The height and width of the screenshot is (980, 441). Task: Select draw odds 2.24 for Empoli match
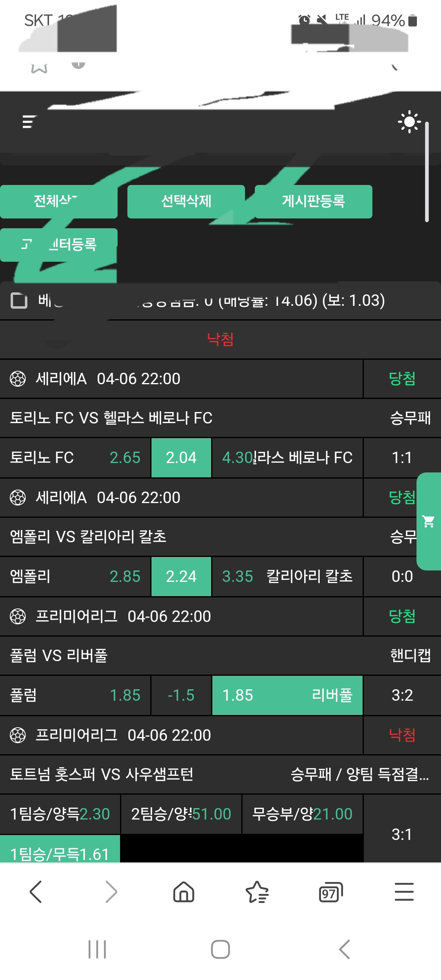pyautogui.click(x=181, y=576)
